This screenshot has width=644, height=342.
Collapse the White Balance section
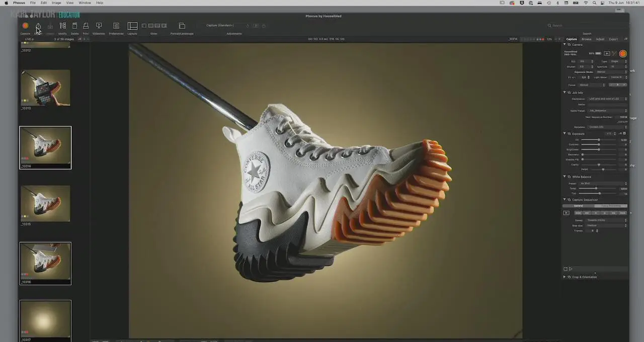point(565,177)
